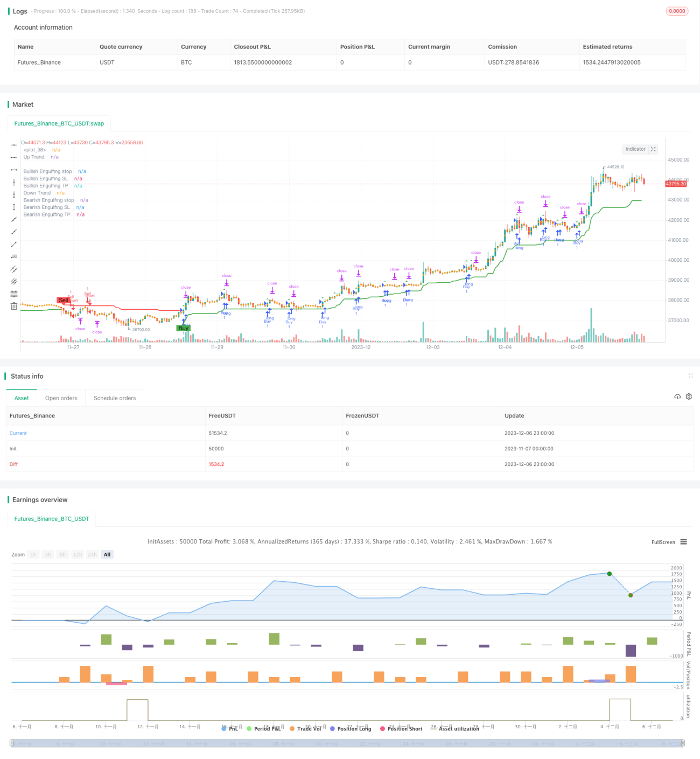Open the earnings chart hamburger menu

(684, 542)
